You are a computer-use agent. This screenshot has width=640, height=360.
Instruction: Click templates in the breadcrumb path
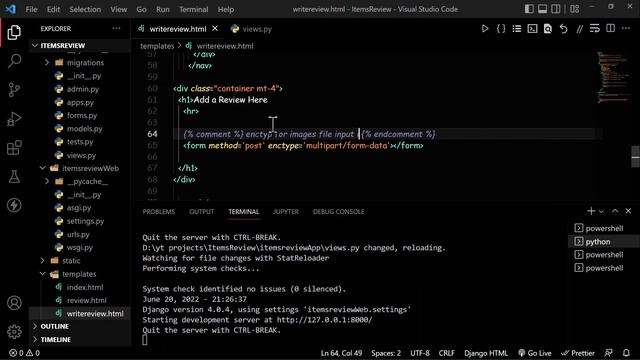[157, 46]
